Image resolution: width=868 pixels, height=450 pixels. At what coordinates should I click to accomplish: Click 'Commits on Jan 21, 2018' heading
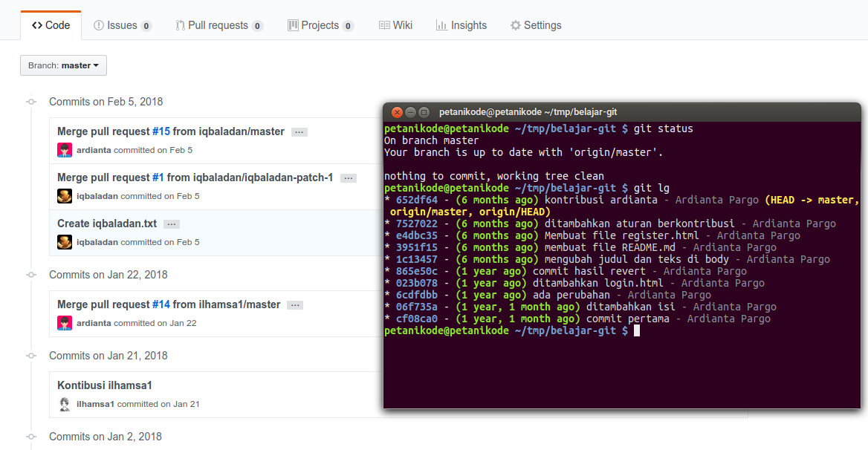pyautogui.click(x=108, y=356)
